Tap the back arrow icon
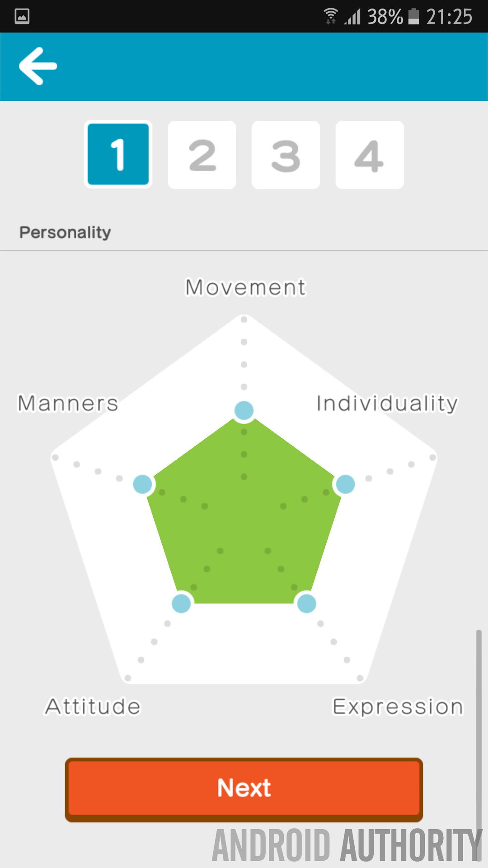Image resolution: width=488 pixels, height=868 pixels. pyautogui.click(x=38, y=66)
